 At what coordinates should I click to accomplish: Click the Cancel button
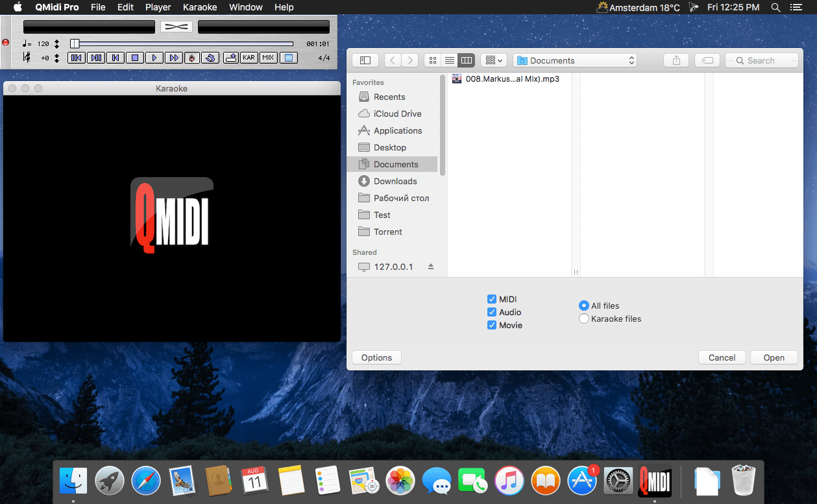point(722,357)
